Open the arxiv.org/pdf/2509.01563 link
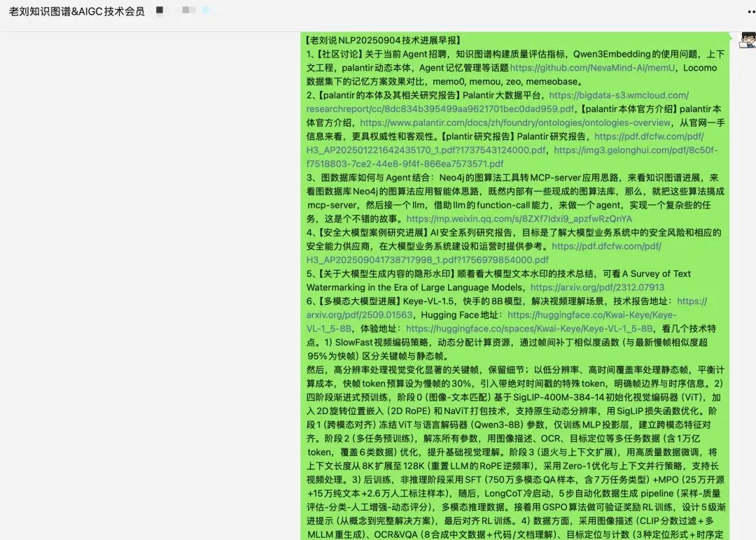This screenshot has width=756, height=540. [506, 308]
